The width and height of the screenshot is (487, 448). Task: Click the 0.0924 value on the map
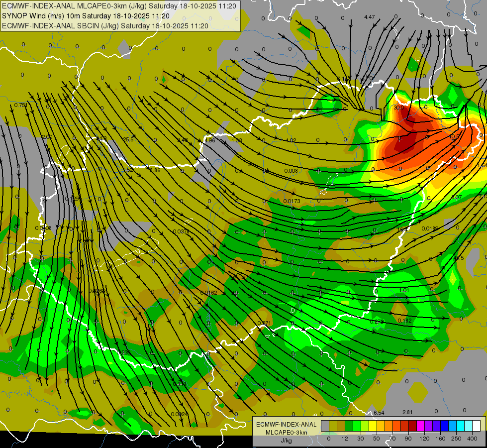pos(180,414)
